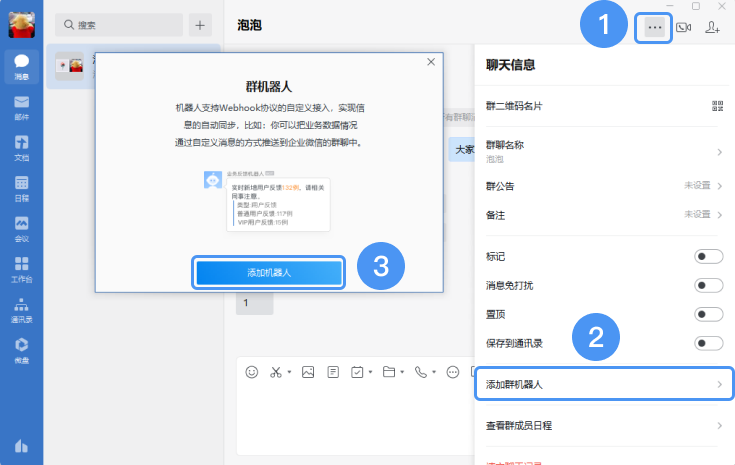Click the add member icon in header
The height and width of the screenshot is (465, 735).
(713, 28)
